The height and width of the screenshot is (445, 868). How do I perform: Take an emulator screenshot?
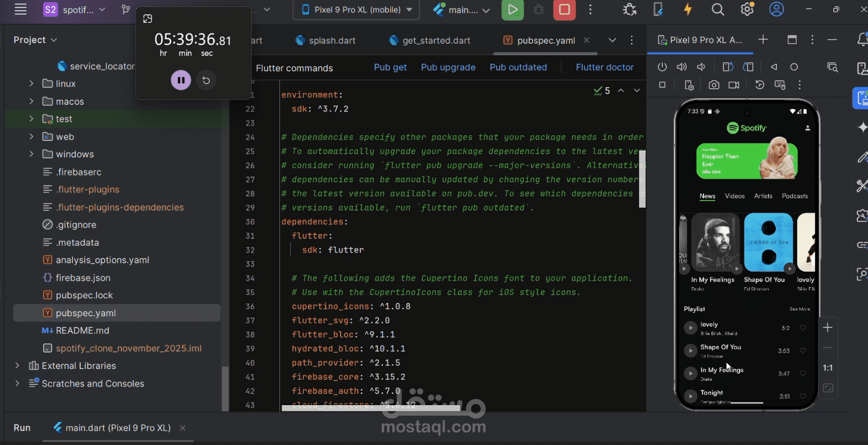pyautogui.click(x=714, y=85)
